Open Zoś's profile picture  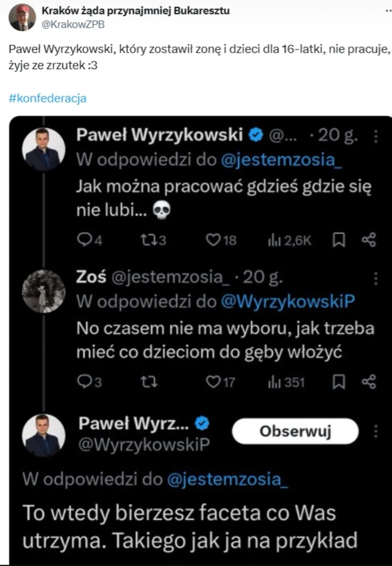click(44, 291)
